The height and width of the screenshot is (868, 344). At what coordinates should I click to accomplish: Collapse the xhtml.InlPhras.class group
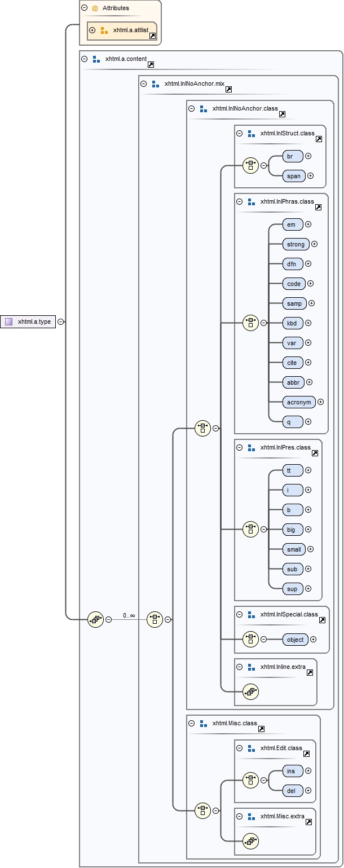pyautogui.click(x=239, y=201)
